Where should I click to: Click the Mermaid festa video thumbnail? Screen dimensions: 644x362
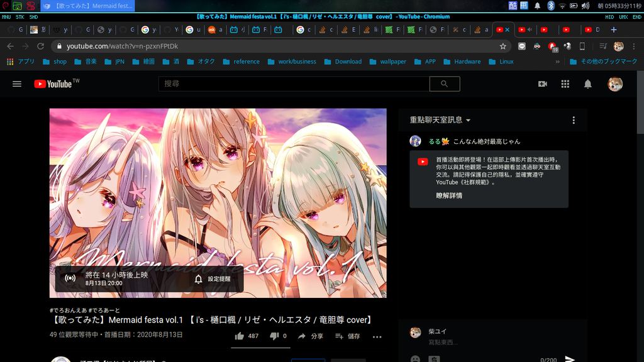coord(218,203)
